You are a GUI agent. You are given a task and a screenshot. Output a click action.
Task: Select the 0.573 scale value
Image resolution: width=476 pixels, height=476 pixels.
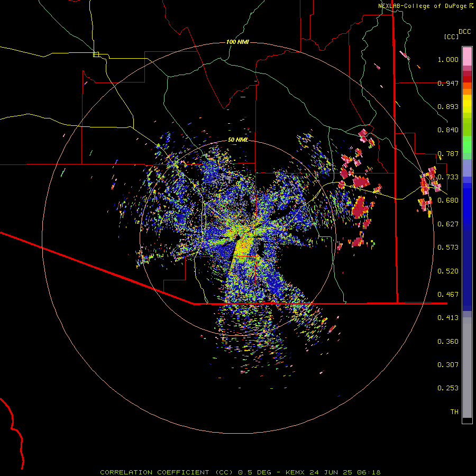[x=448, y=248]
